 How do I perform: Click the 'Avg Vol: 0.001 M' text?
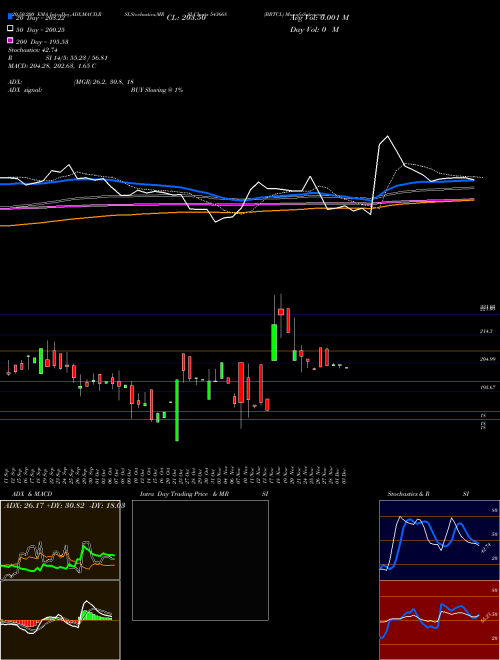click(319, 18)
